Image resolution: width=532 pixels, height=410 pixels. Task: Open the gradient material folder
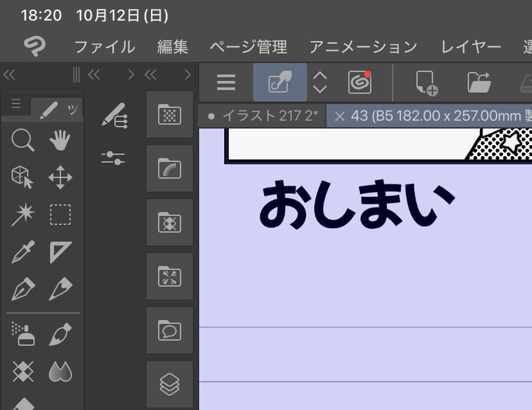tap(170, 168)
